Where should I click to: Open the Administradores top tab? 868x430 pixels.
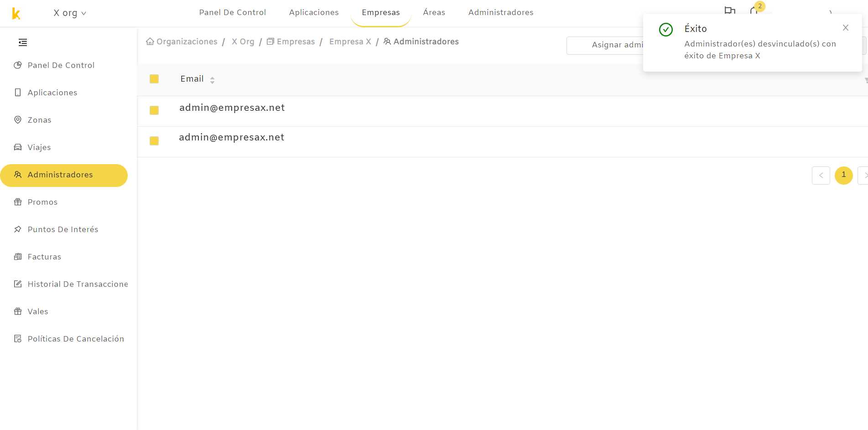point(501,13)
